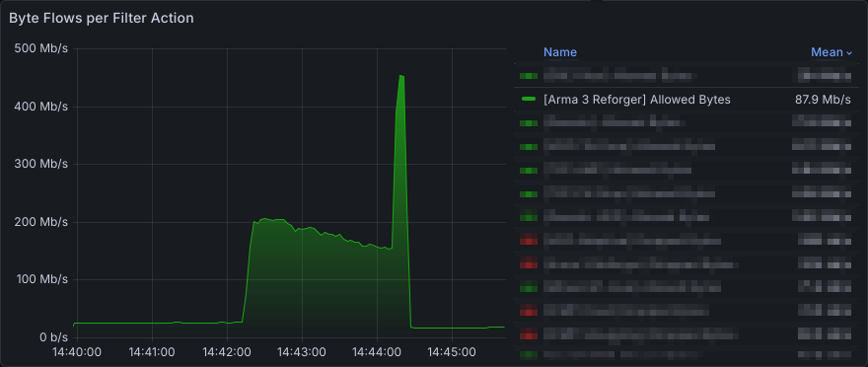Click the 14:41:00 time axis label
Screen dimensions: 868x367
click(152, 352)
